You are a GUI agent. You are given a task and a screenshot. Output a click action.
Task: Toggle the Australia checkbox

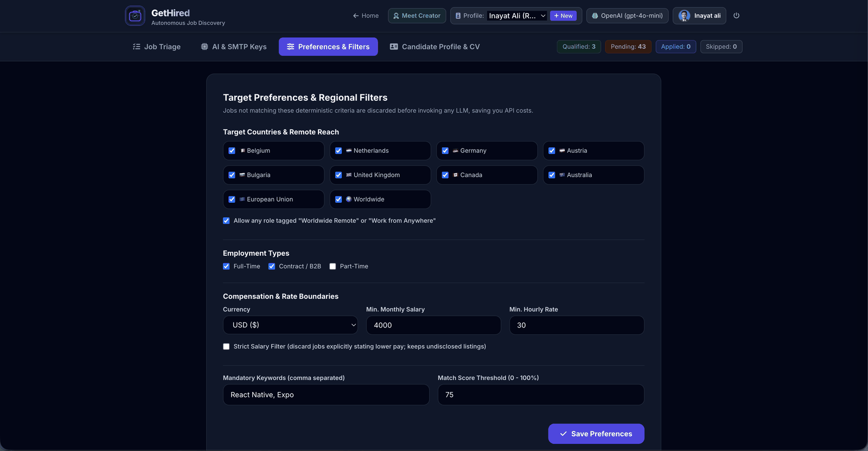coord(552,175)
